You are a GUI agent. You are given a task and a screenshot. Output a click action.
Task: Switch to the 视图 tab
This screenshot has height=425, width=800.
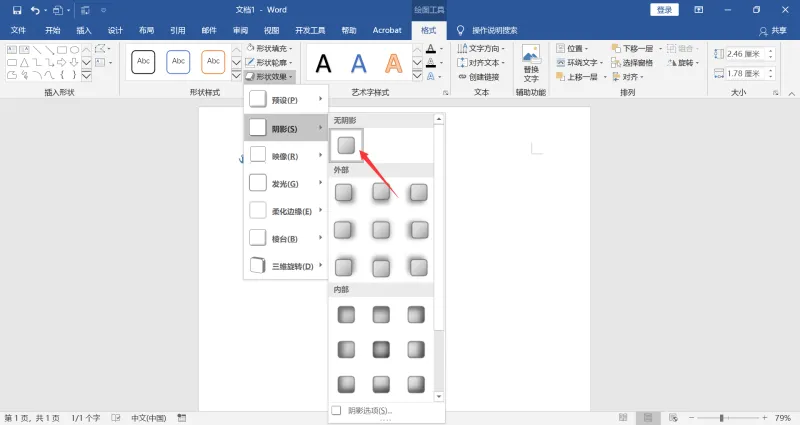[x=271, y=30]
